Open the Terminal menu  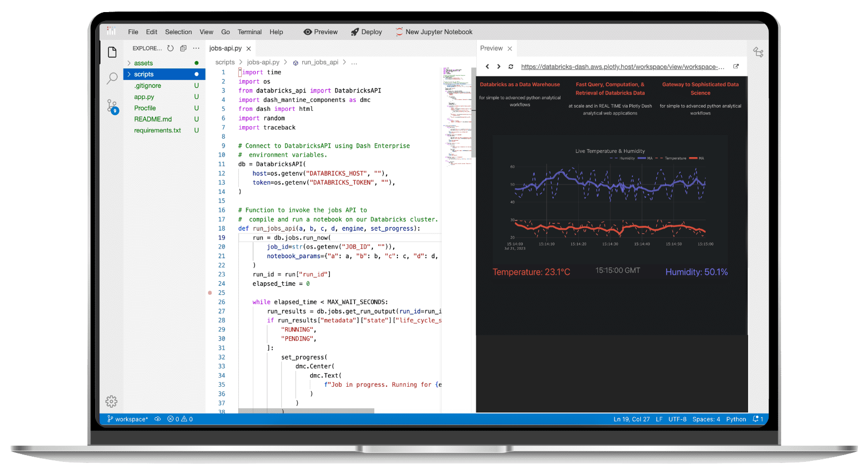[x=249, y=32]
